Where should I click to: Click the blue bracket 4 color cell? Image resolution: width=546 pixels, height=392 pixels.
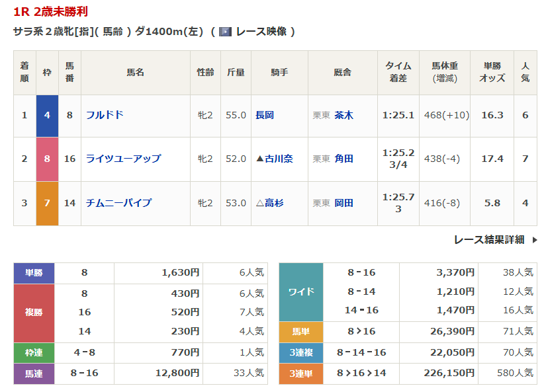click(47, 115)
